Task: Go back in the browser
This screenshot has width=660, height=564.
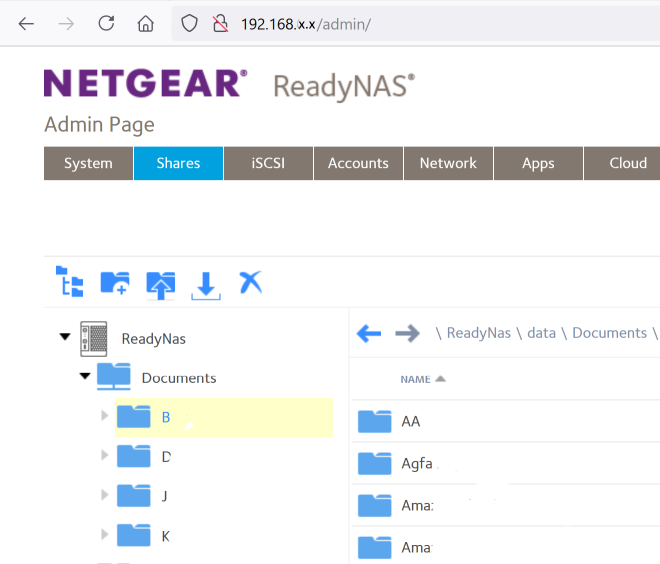Action: [x=26, y=24]
